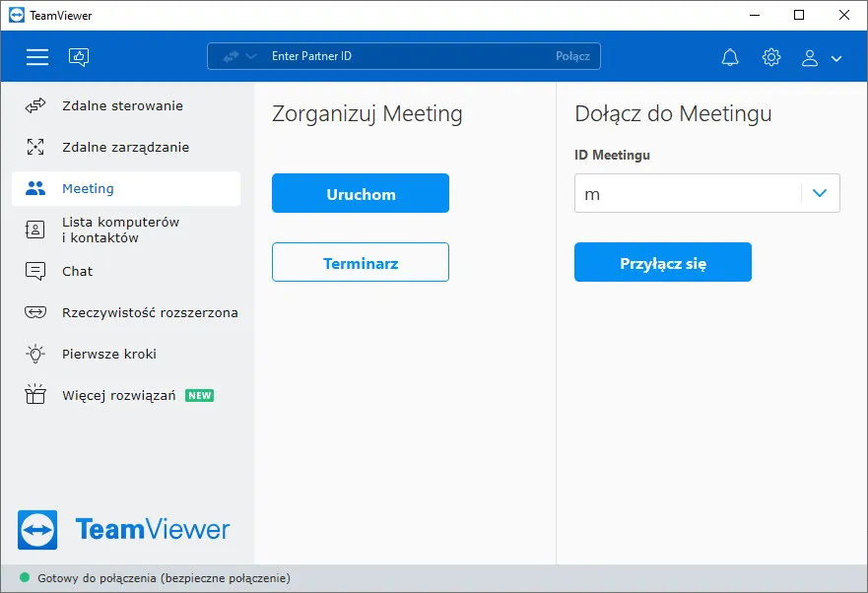Expand the ID Meetingu dropdown
Viewport: 868px width, 593px height.
point(819,193)
